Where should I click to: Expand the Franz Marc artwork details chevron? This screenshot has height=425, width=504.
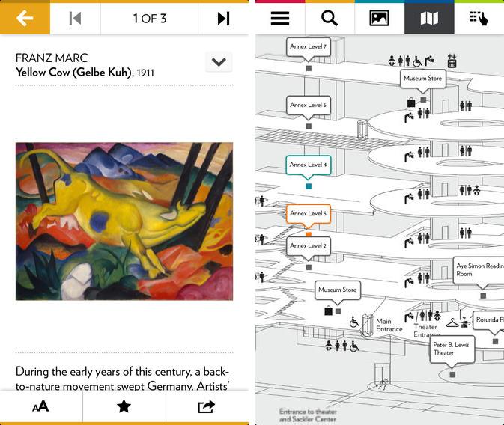pos(219,61)
